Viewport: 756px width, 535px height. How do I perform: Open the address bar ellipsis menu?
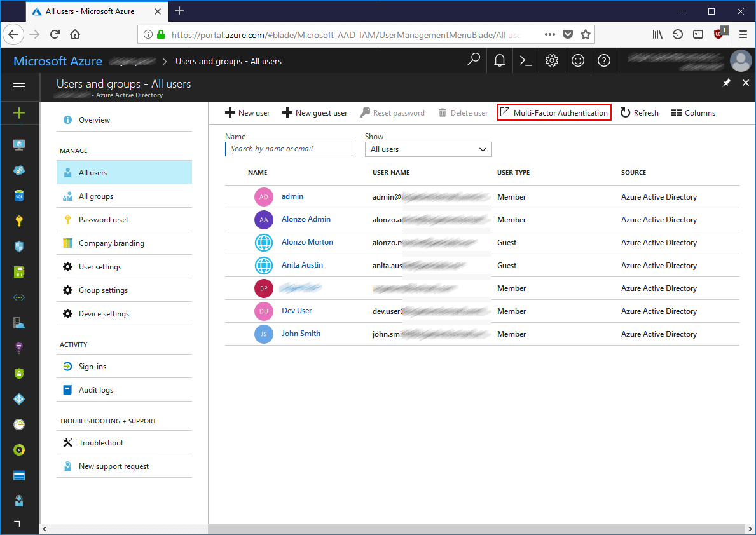click(549, 34)
